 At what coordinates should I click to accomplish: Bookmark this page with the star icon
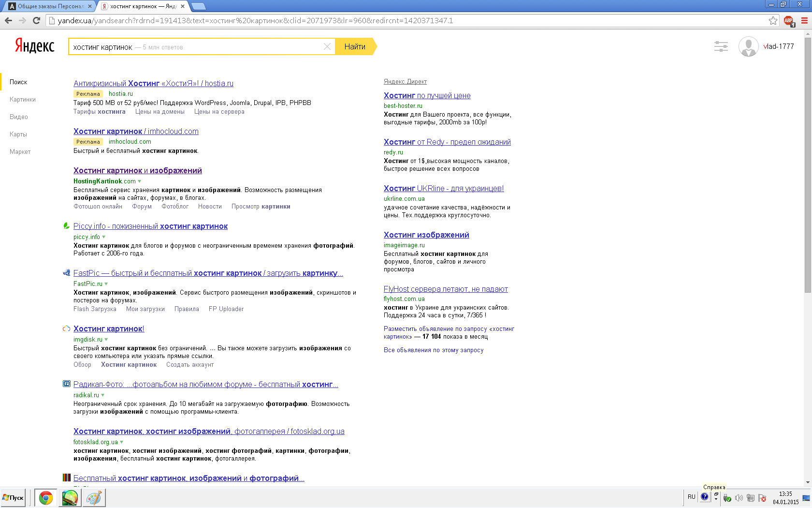[x=773, y=20]
